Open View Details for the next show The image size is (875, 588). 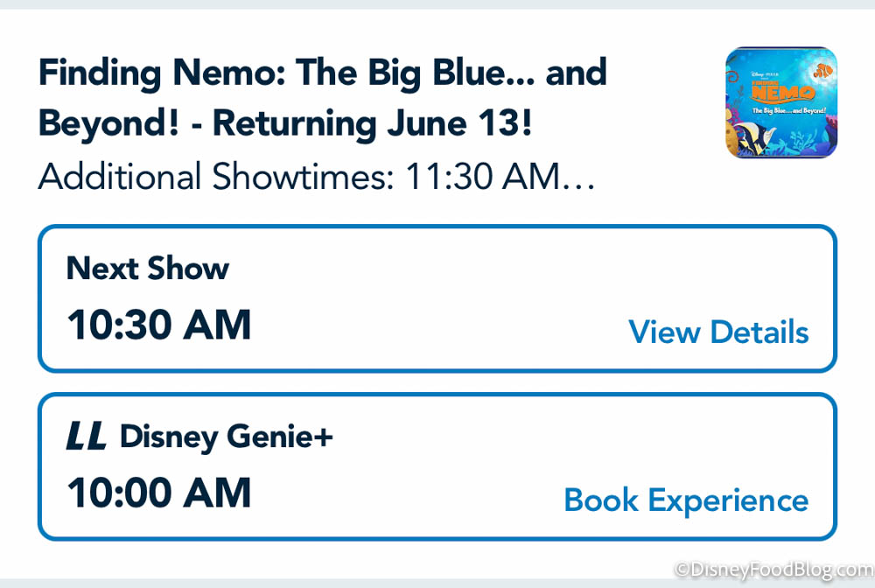click(x=718, y=332)
